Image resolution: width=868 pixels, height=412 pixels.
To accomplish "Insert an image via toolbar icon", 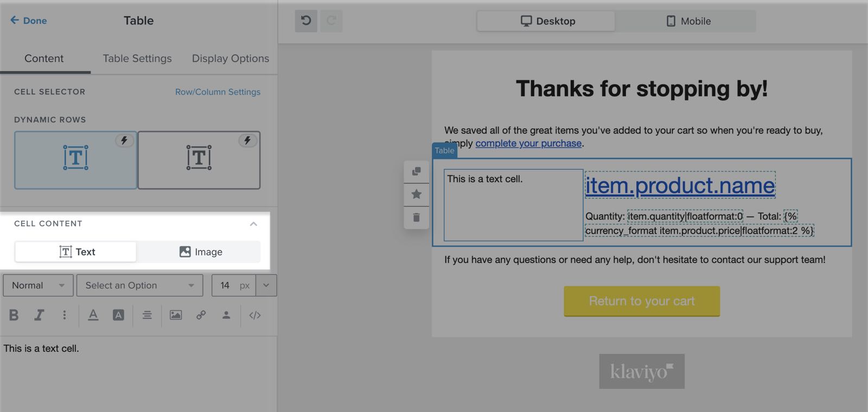I will pyautogui.click(x=176, y=315).
